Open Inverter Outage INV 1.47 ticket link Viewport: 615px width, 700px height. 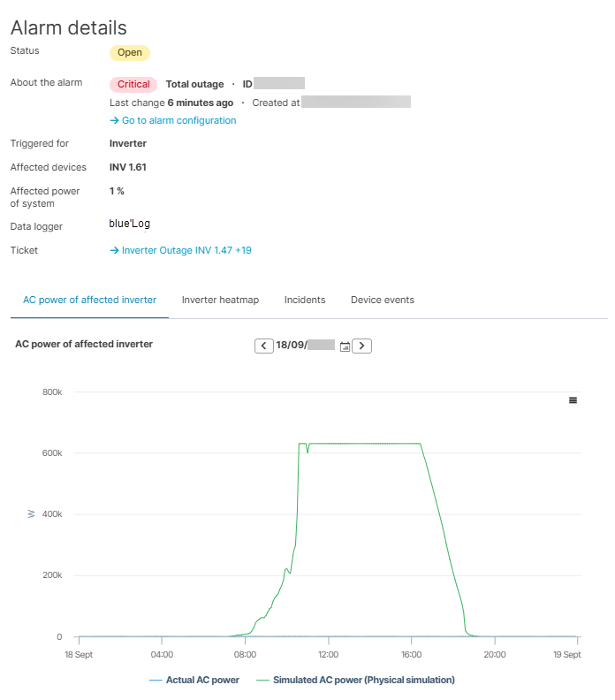tap(180, 250)
